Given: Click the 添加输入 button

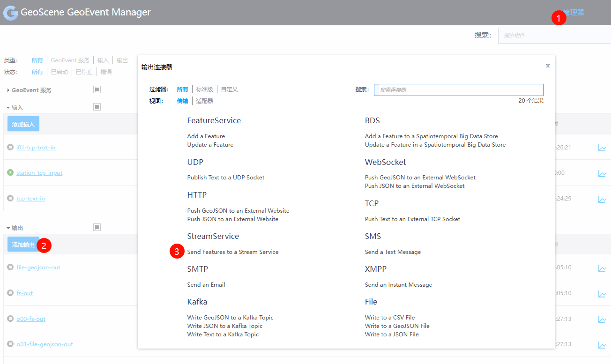Looking at the screenshot, I should 23,124.
